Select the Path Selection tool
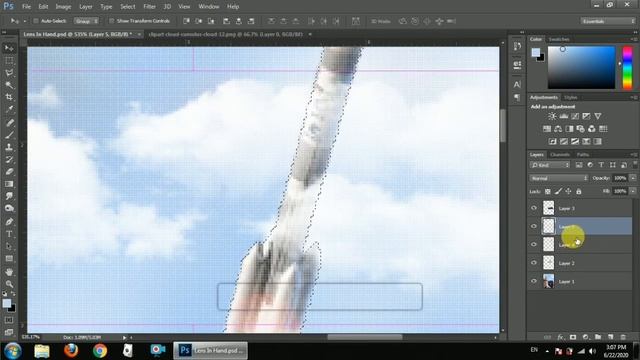Screen dimensions: 640x360 point(9,247)
